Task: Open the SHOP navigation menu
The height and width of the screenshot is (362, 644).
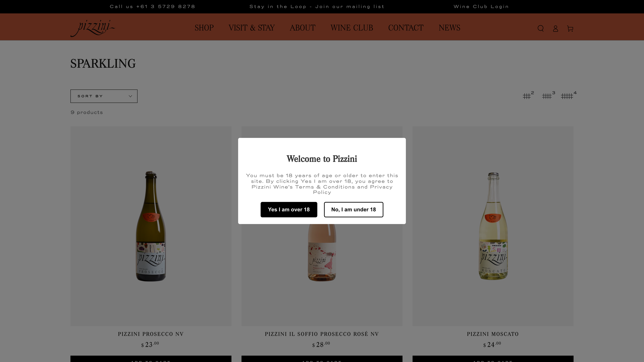Action: (x=204, y=28)
